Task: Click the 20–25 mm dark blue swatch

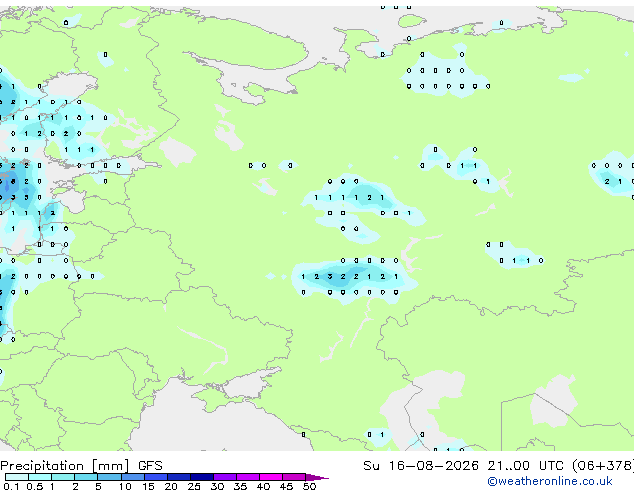Action: 179,477
